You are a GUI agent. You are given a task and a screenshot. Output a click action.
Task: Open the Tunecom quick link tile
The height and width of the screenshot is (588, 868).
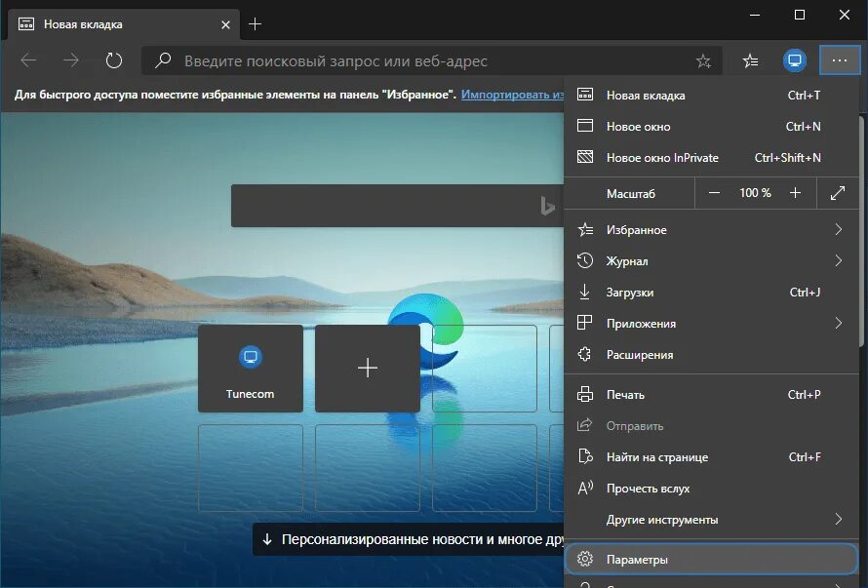coord(251,369)
